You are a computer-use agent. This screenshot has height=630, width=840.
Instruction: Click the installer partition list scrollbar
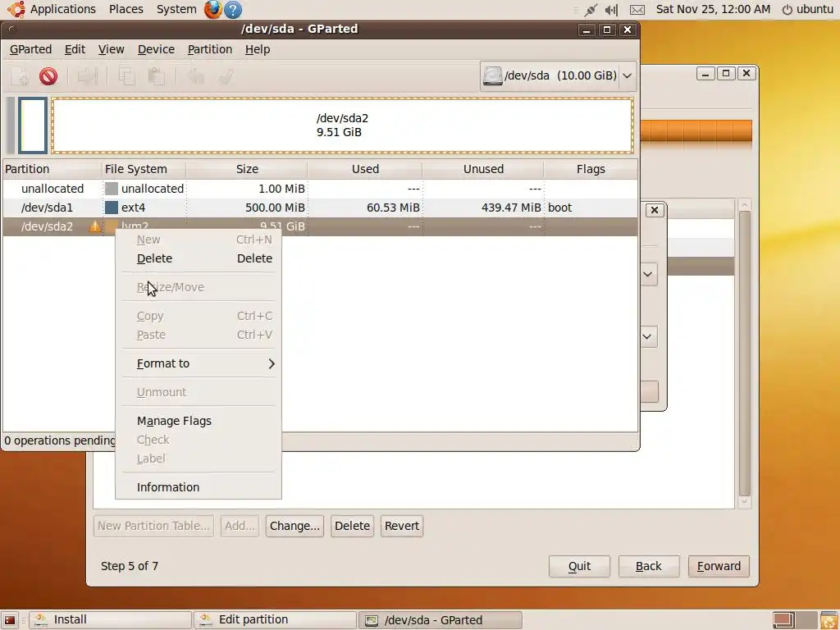(744, 354)
